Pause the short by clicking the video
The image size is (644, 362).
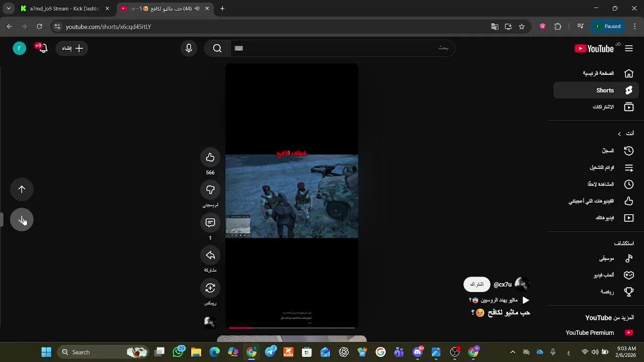[292, 197]
